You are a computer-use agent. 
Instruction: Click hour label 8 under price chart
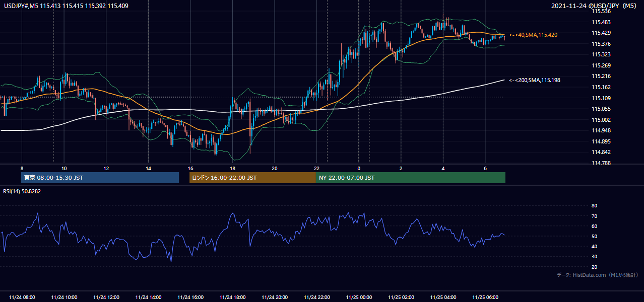pyautogui.click(x=22, y=168)
